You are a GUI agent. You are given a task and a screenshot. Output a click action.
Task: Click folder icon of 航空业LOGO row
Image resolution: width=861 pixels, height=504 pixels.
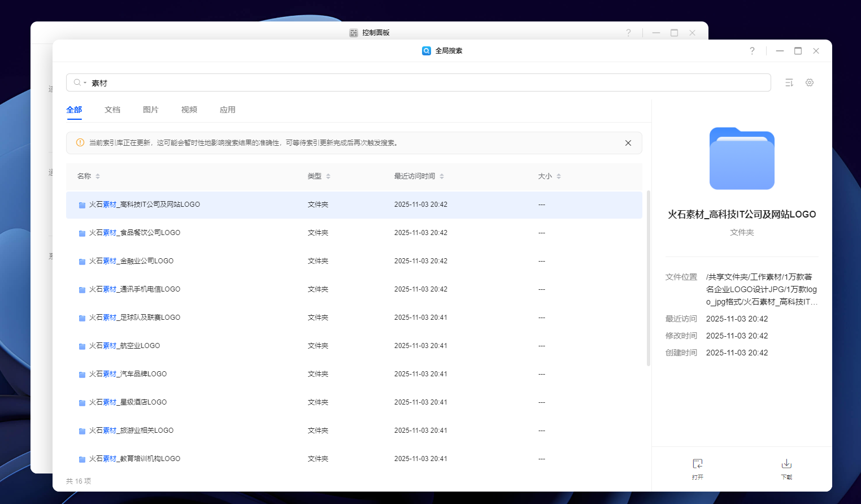pos(82,346)
